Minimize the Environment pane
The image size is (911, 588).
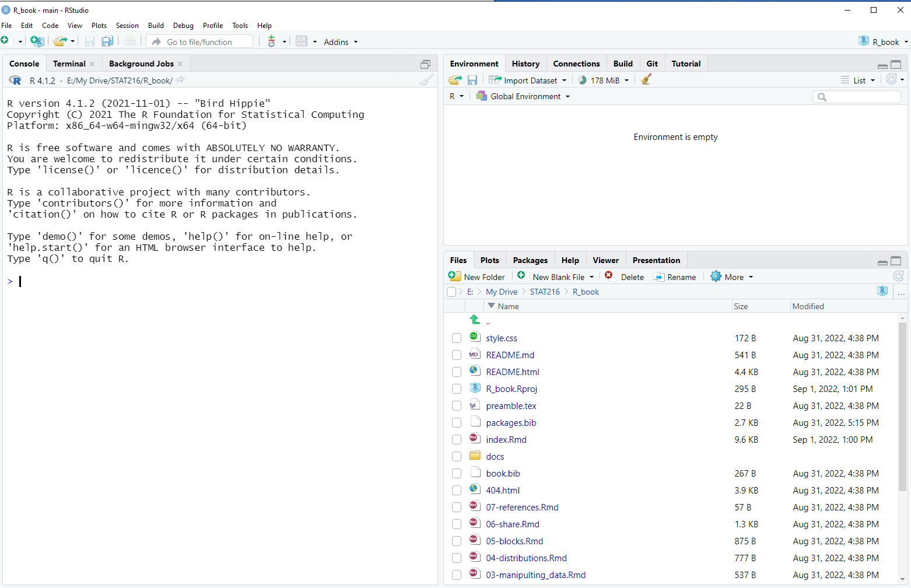point(882,65)
